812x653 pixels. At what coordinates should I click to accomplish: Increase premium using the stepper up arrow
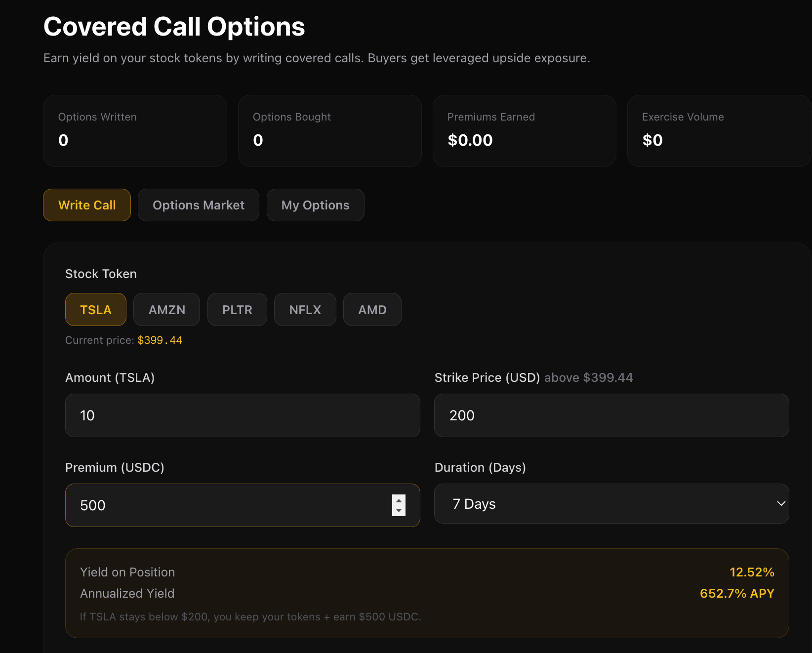pyautogui.click(x=399, y=500)
